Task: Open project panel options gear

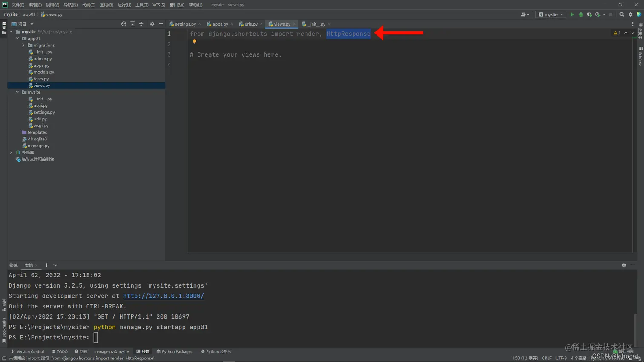Action: coord(152,24)
